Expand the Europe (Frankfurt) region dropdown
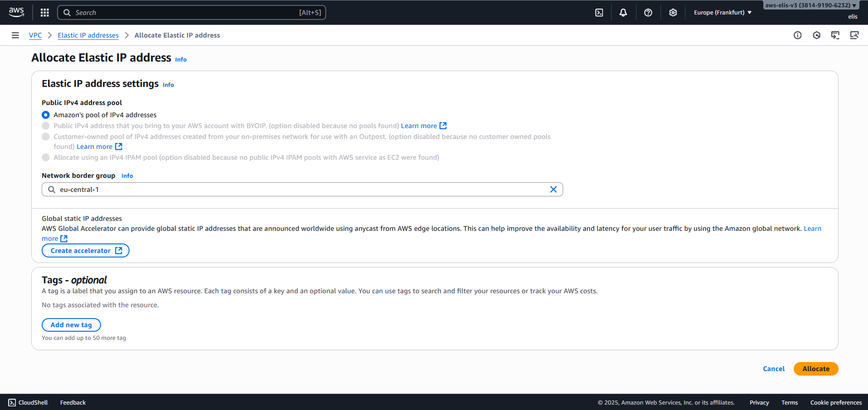868x410 pixels. [x=723, y=13]
